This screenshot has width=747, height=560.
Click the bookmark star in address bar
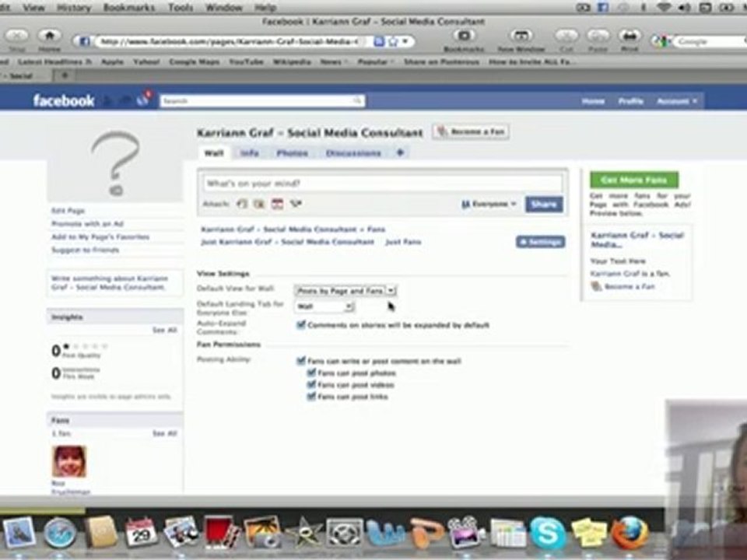click(393, 42)
